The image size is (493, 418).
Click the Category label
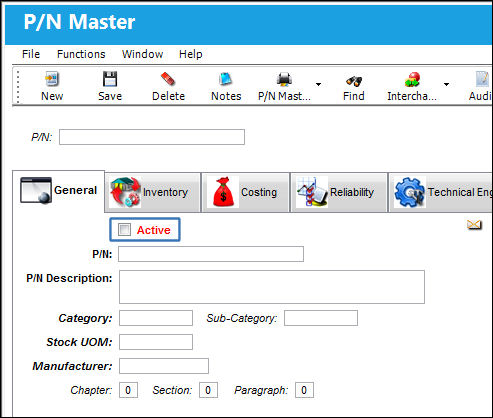click(85, 318)
